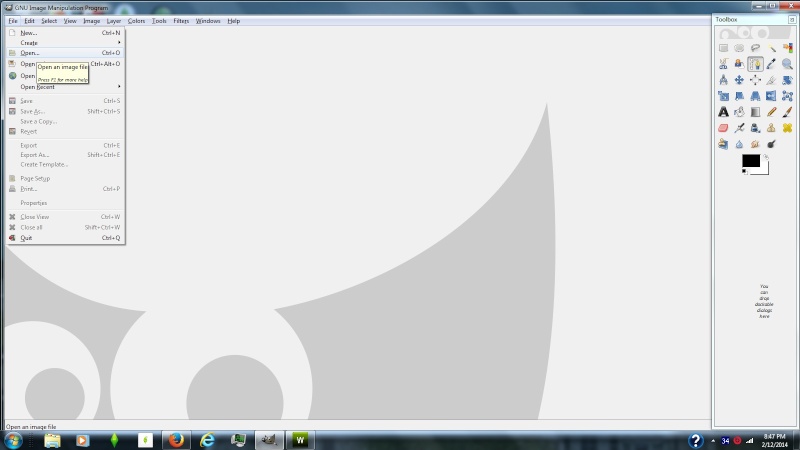800x450 pixels.
Task: Open the Layer menu
Action: tap(114, 21)
